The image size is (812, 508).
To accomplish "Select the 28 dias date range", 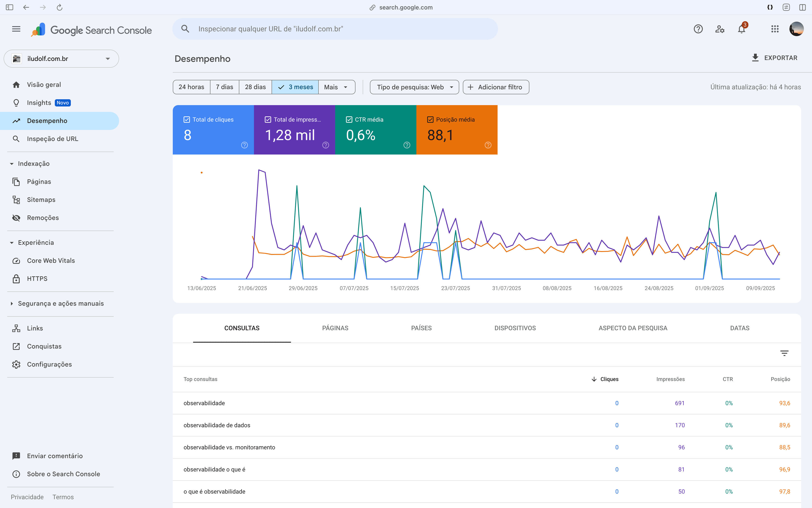I will 255,87.
